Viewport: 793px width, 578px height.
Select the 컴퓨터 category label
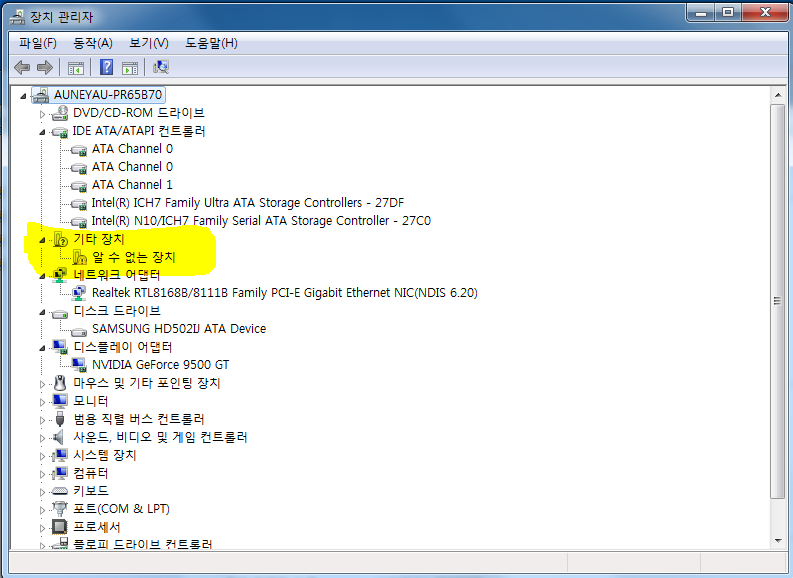pyautogui.click(x=91, y=473)
